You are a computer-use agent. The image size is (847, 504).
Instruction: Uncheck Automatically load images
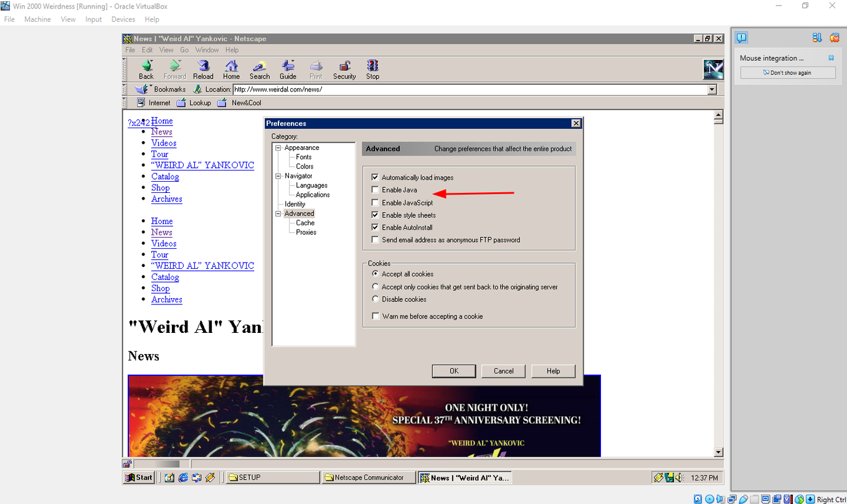coord(375,177)
